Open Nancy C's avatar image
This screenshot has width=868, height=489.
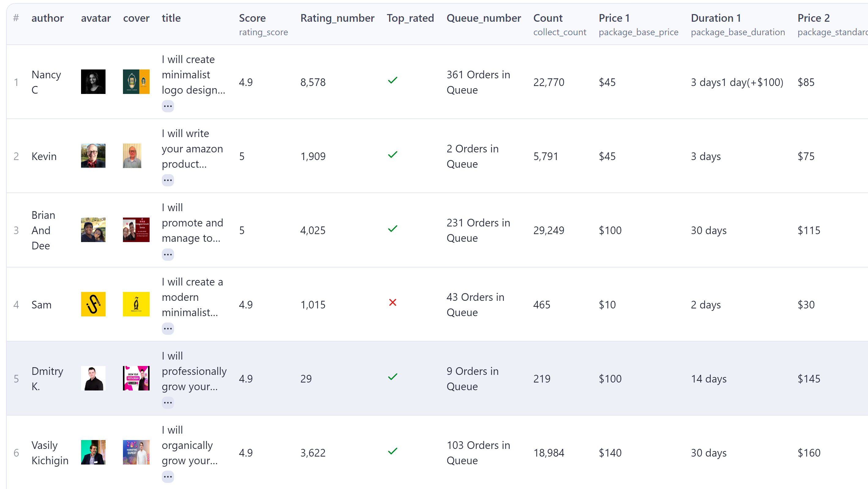click(93, 82)
